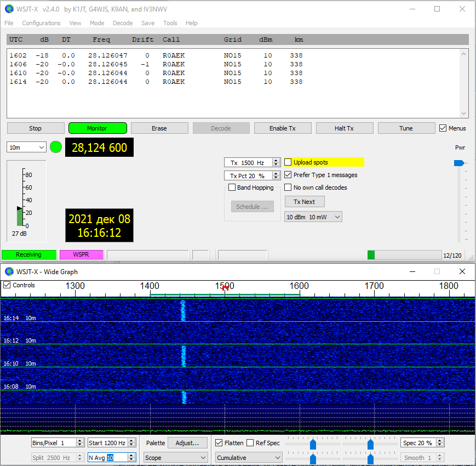Click the bottom-left spectrum slider handle
The height and width of the screenshot is (466, 476).
point(313,459)
